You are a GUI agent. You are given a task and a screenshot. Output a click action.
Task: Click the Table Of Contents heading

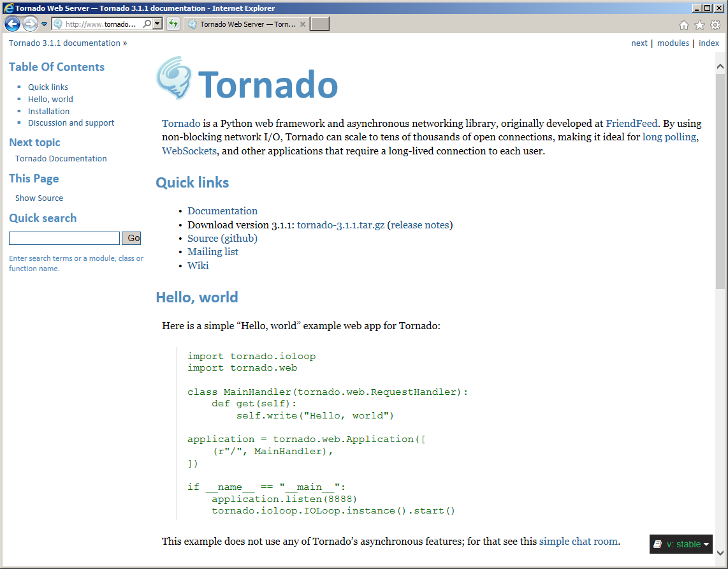pyautogui.click(x=57, y=67)
